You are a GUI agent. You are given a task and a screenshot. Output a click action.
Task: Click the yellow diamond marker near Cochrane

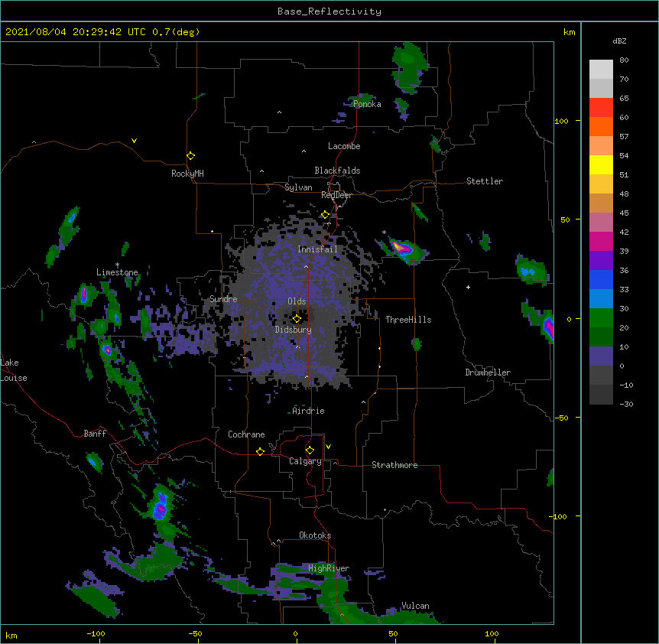coord(260,451)
